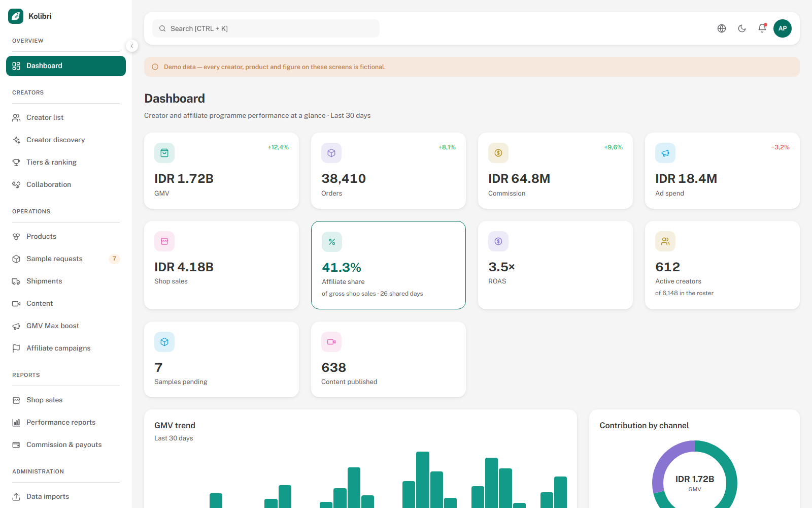Focus the Search field
The height and width of the screenshot is (508, 812).
click(266, 28)
